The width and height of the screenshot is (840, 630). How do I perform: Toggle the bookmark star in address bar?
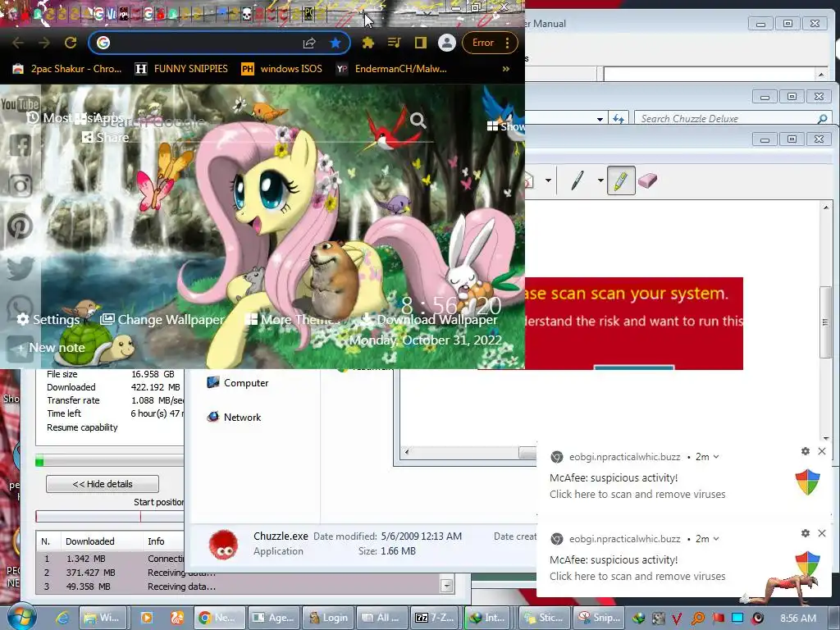coord(336,43)
